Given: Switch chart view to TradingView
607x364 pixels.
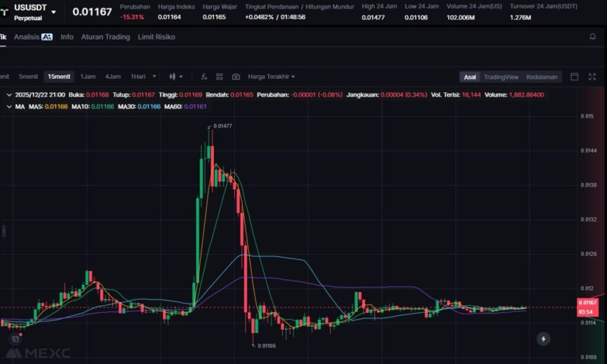Looking at the screenshot, I should (x=501, y=77).
